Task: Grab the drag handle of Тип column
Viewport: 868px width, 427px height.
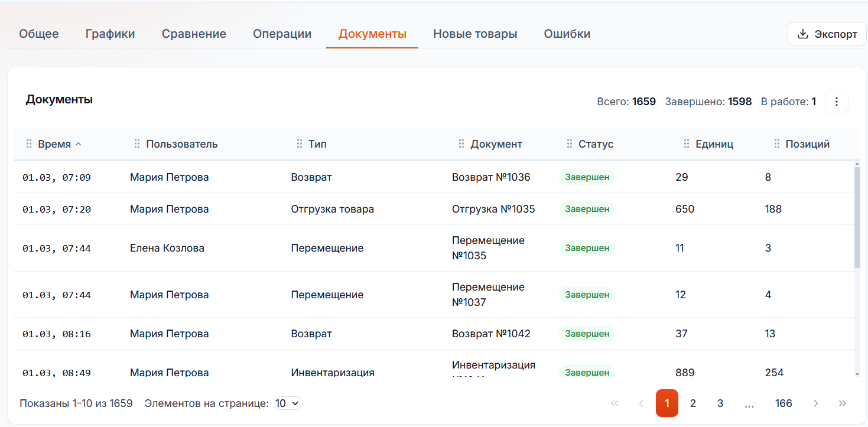Action: click(x=300, y=144)
